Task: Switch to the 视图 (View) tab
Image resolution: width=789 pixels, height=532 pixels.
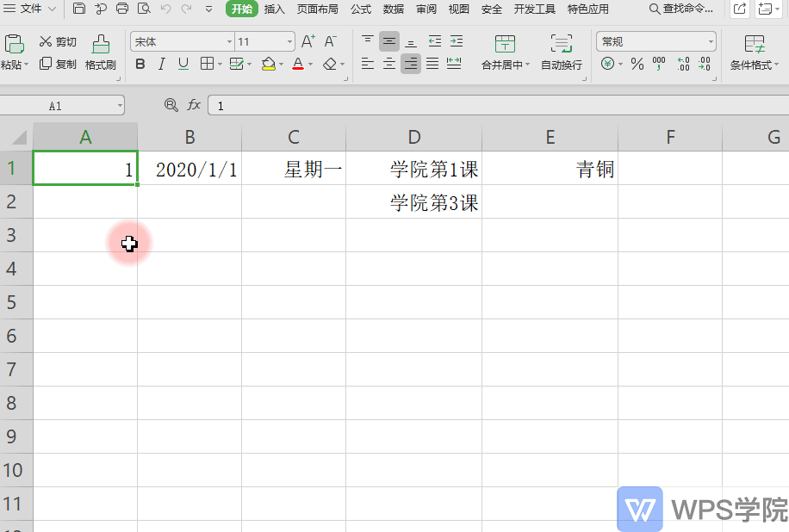Action: point(458,9)
